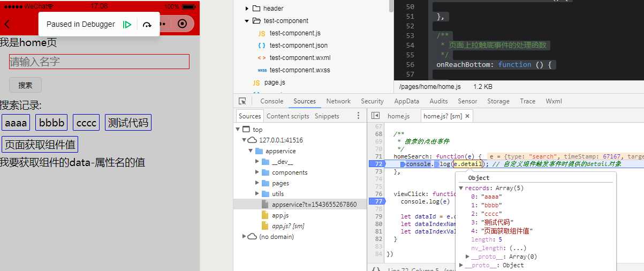Toggle breakpoint on line 72
644x271 pixels.
point(378,164)
